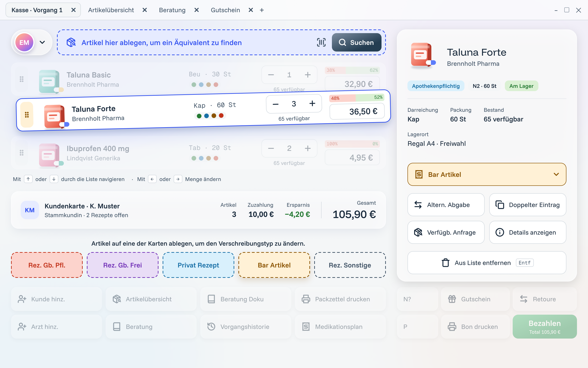Open the EM user avatar dropdown chevron

pyautogui.click(x=42, y=42)
